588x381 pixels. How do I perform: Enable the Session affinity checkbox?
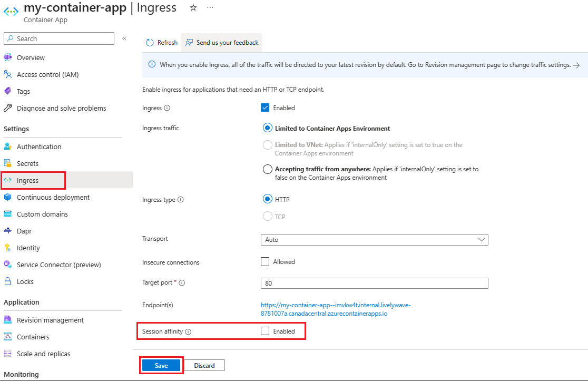click(265, 331)
